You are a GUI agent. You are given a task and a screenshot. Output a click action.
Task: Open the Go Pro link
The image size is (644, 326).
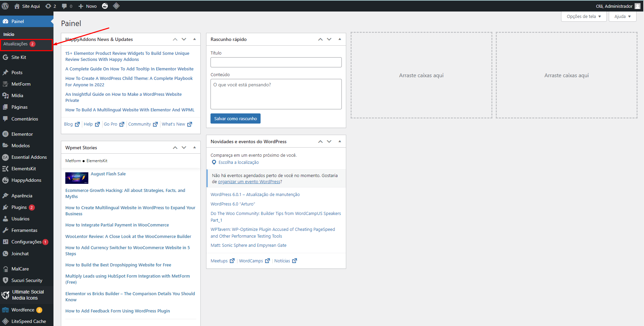tap(114, 124)
